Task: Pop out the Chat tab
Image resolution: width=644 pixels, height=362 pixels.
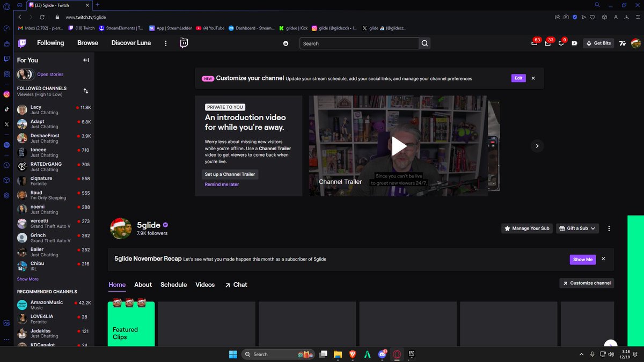Action: pyautogui.click(x=236, y=285)
